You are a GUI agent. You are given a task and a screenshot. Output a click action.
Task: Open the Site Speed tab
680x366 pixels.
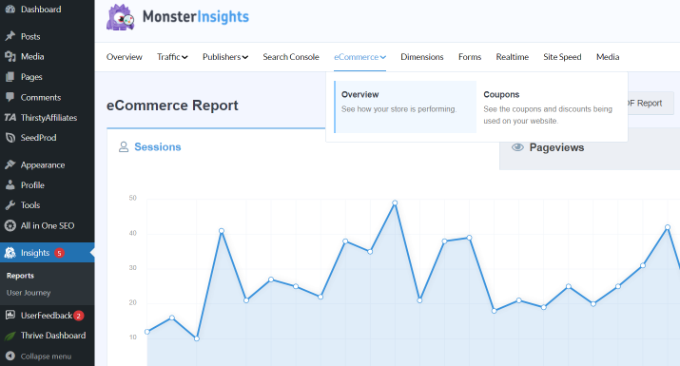point(562,57)
